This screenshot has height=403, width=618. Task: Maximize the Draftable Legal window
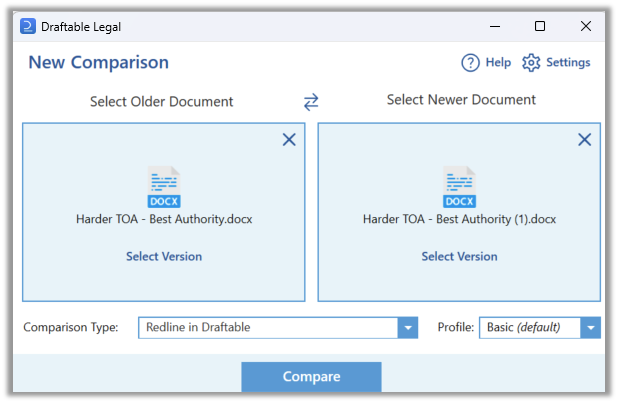540,26
